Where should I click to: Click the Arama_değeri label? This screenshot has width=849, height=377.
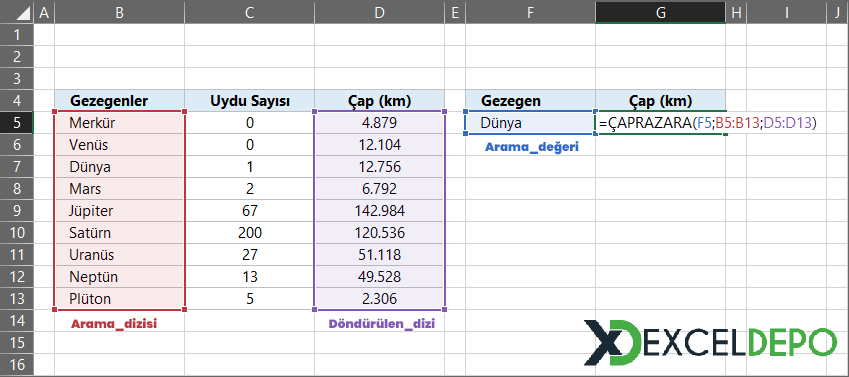pyautogui.click(x=532, y=147)
